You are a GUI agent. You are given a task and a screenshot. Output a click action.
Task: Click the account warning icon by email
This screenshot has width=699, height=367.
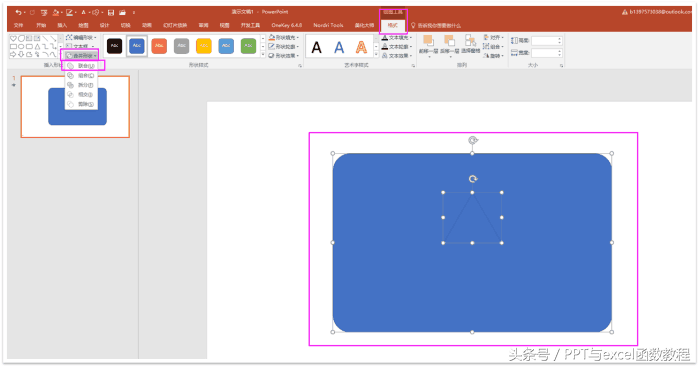coord(625,12)
